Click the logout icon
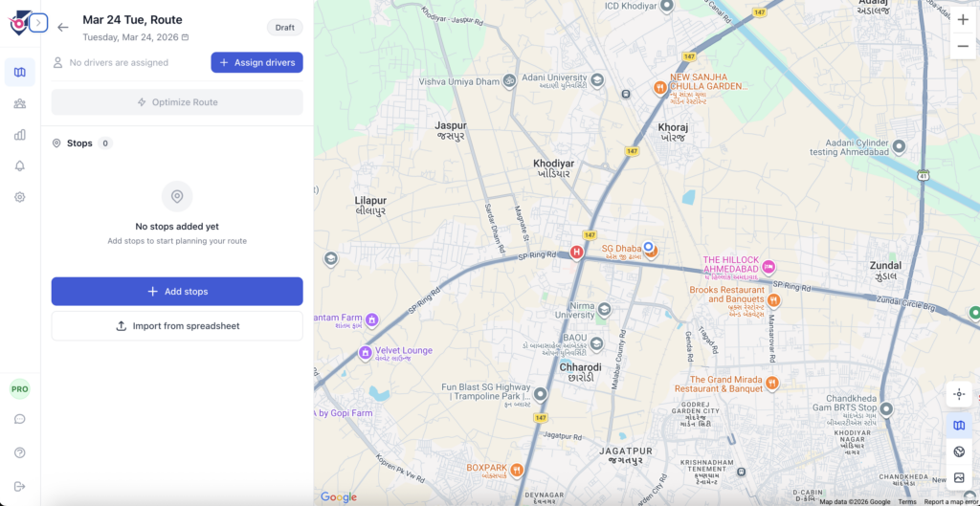Viewport: 980px width, 506px height. point(20,486)
